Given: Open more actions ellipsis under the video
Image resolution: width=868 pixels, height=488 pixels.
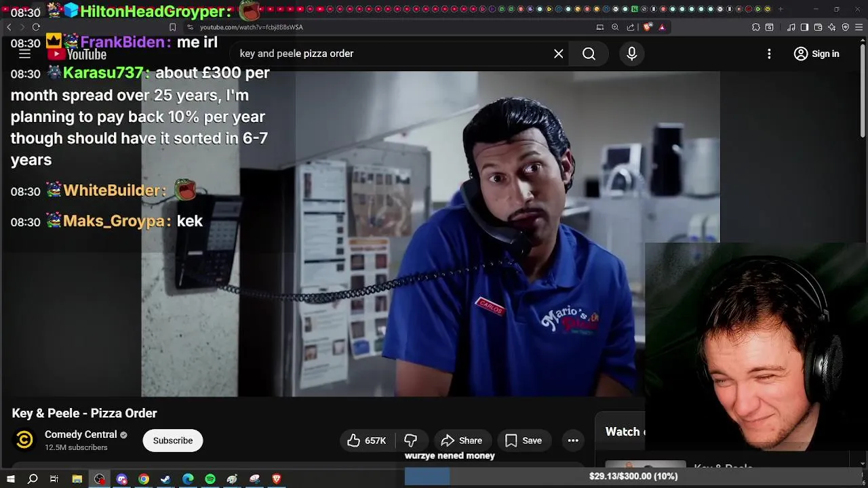Looking at the screenshot, I should [573, 441].
